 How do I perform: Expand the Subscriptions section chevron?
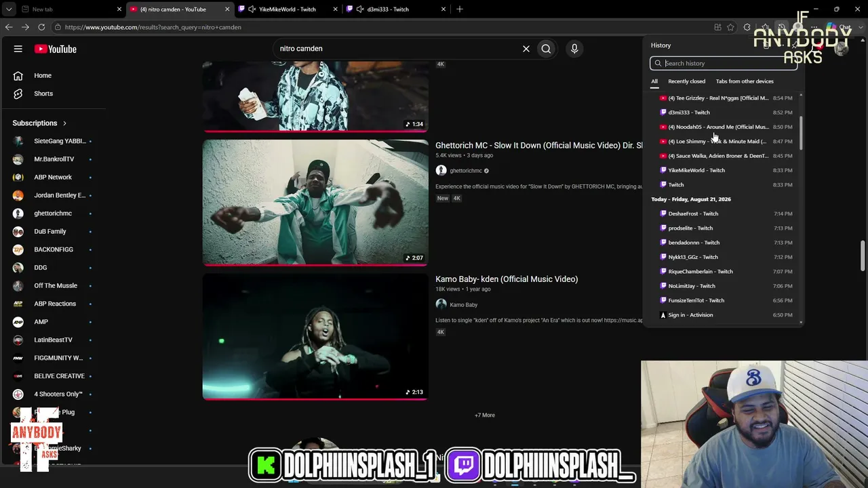click(64, 123)
